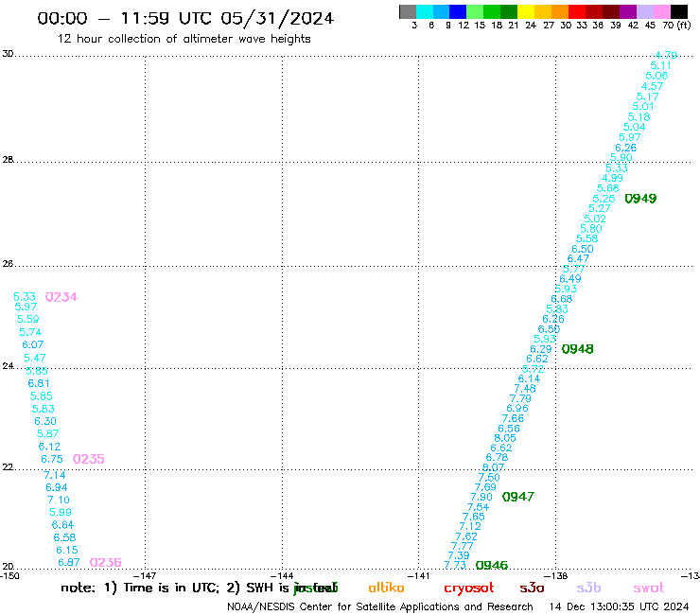Click the wave height value '5.80'
700x615 pixels.
[x=590, y=229]
